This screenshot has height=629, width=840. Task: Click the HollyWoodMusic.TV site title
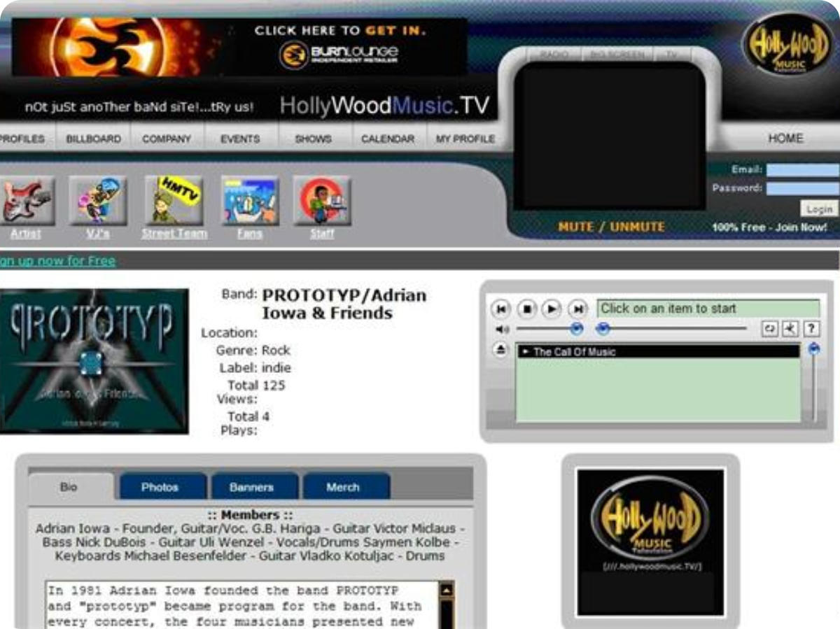(x=384, y=106)
